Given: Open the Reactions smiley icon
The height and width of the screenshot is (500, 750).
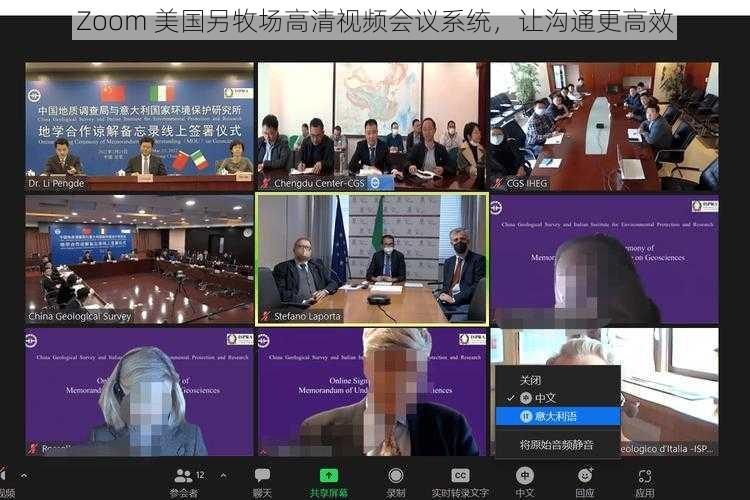Looking at the screenshot, I should 585,475.
